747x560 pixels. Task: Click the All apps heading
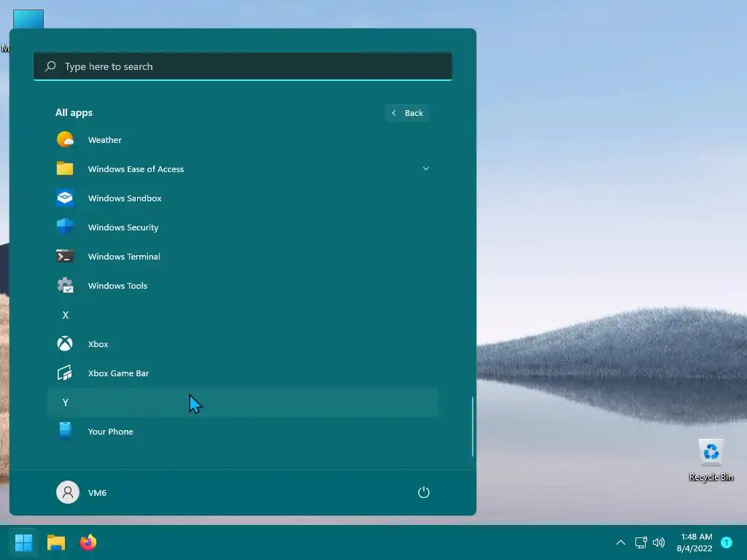coord(74,113)
